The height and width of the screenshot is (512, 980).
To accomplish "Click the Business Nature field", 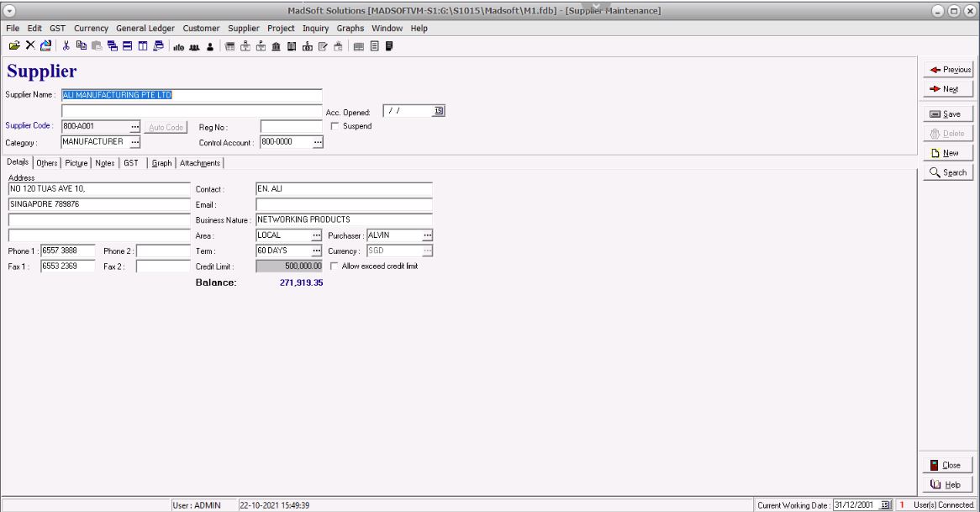I will 344,219.
